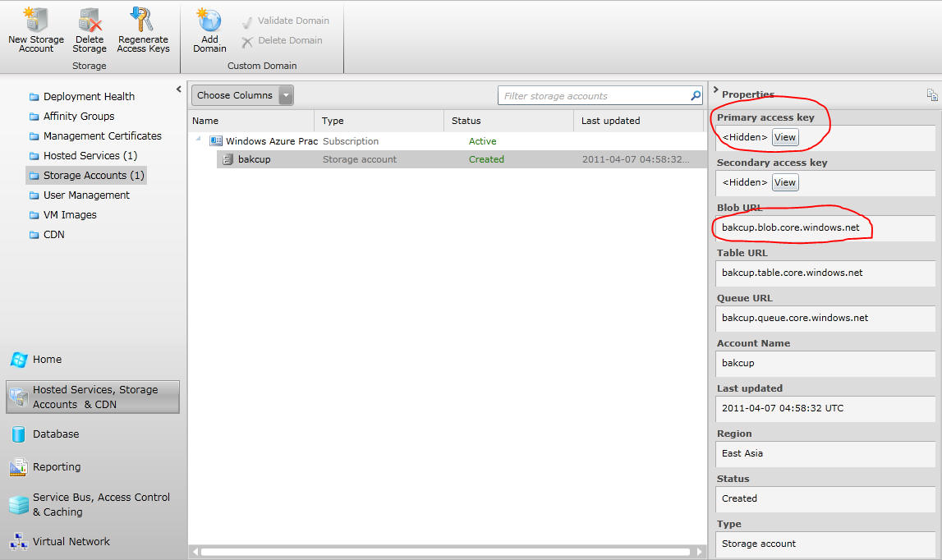Open the User Management folder
Viewport: 942px width, 560px height.
[80, 195]
